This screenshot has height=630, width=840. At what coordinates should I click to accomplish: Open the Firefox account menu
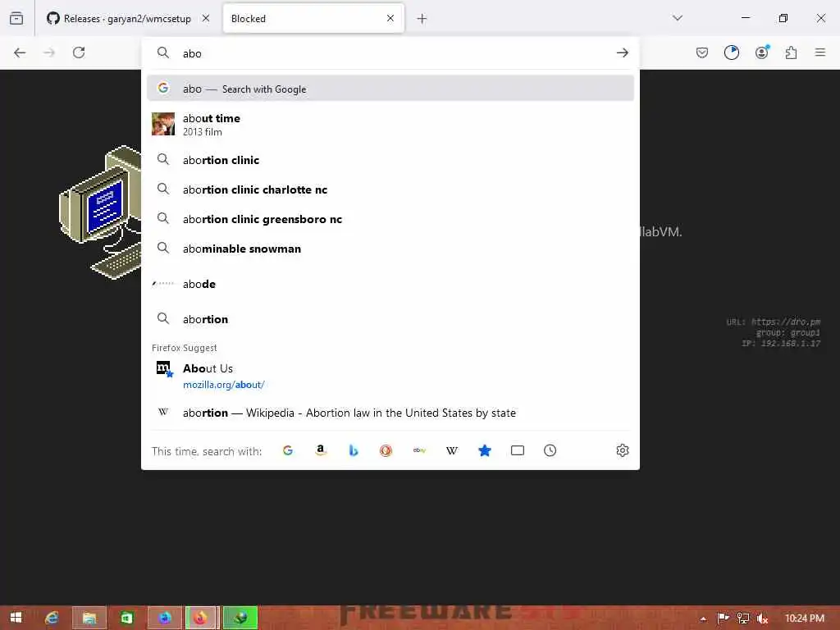761,52
